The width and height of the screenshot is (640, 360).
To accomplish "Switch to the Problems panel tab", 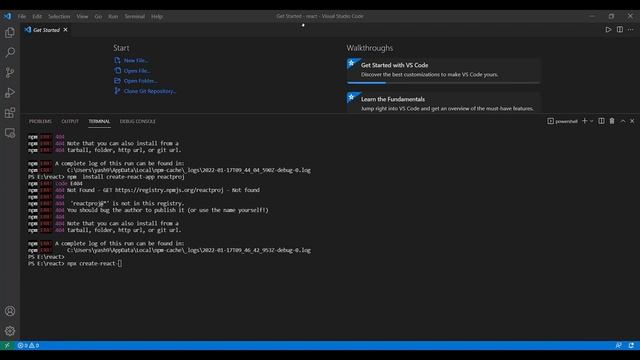I will click(x=40, y=121).
